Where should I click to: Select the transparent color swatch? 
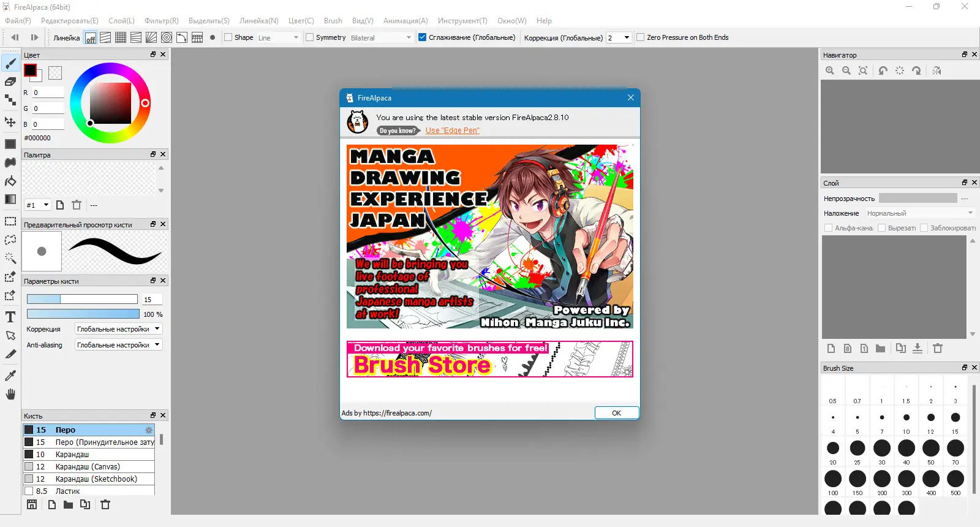[x=55, y=73]
